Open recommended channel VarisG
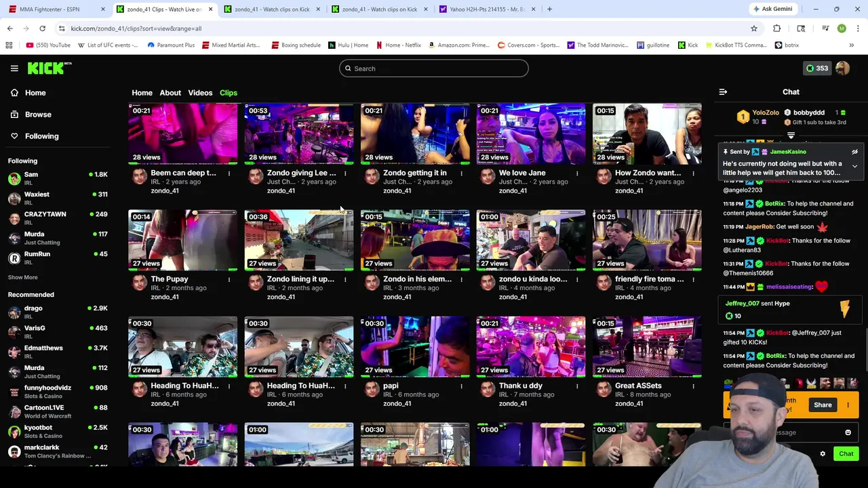 [58, 331]
